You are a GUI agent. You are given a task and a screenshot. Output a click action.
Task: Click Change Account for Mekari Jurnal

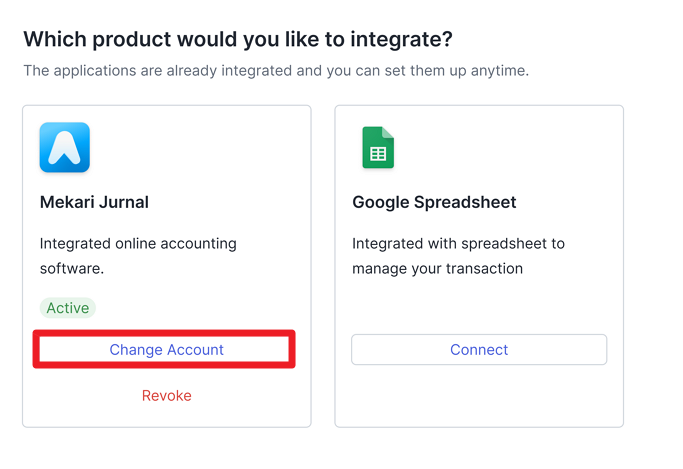(x=165, y=349)
